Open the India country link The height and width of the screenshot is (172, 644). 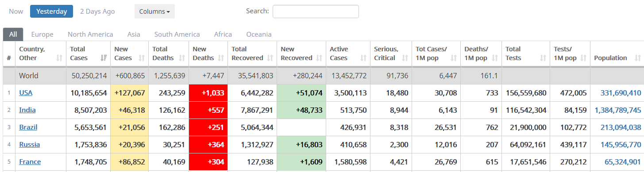[27, 110]
